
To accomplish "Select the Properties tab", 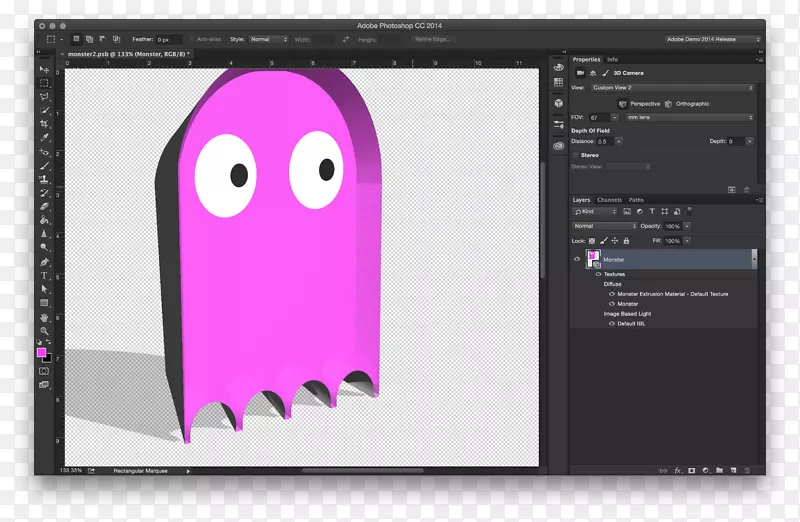I will tap(586, 60).
